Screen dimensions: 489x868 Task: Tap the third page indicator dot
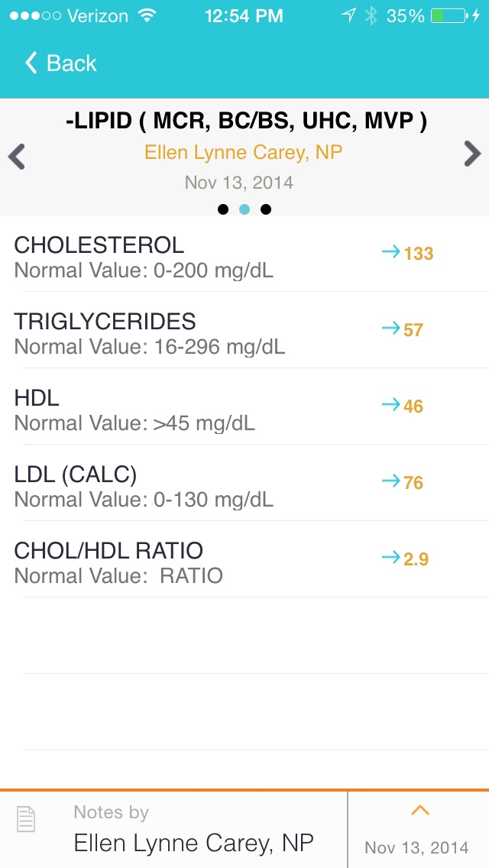click(x=266, y=209)
